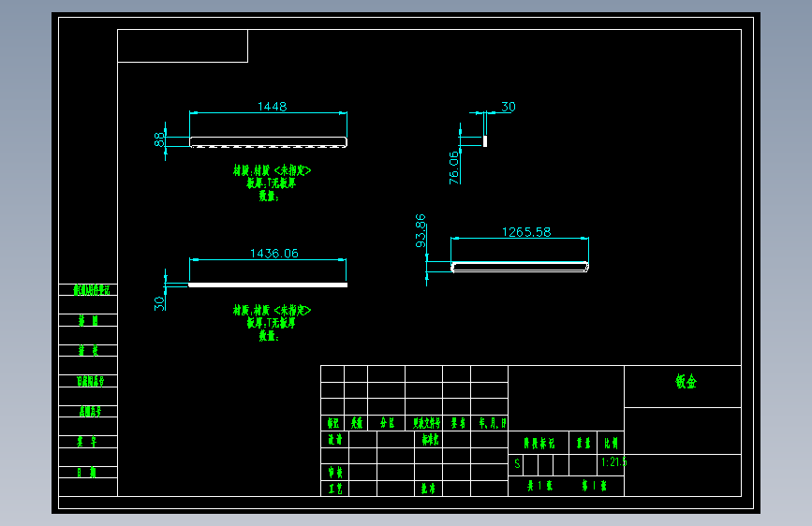Select the 旧底图总号 side label
Viewport: 812px width, 526px height.
90,382
